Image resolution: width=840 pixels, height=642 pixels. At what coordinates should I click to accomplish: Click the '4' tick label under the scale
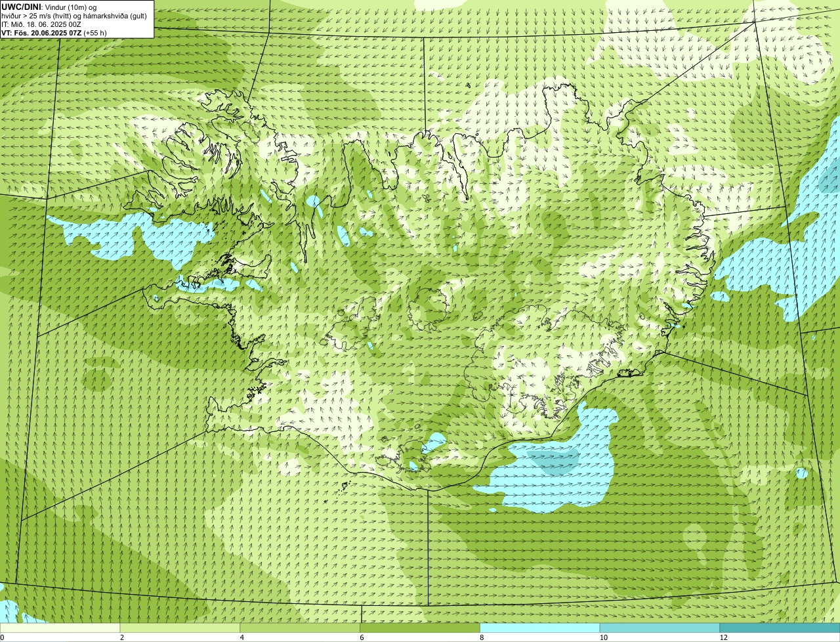pos(242,637)
